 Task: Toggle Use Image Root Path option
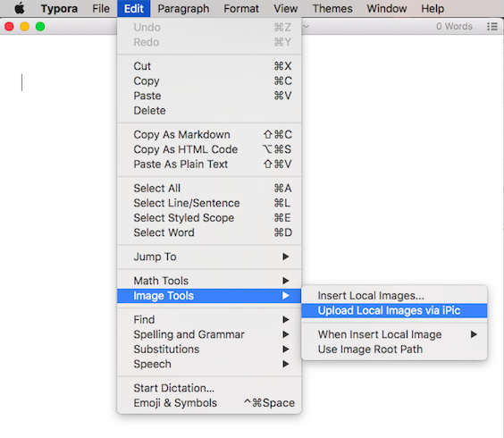394,350
